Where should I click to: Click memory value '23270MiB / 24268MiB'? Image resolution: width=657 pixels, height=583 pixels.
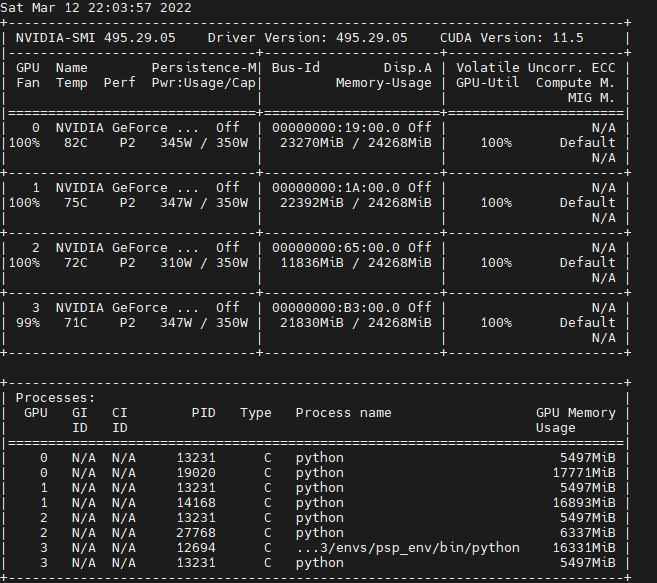[x=356, y=143]
